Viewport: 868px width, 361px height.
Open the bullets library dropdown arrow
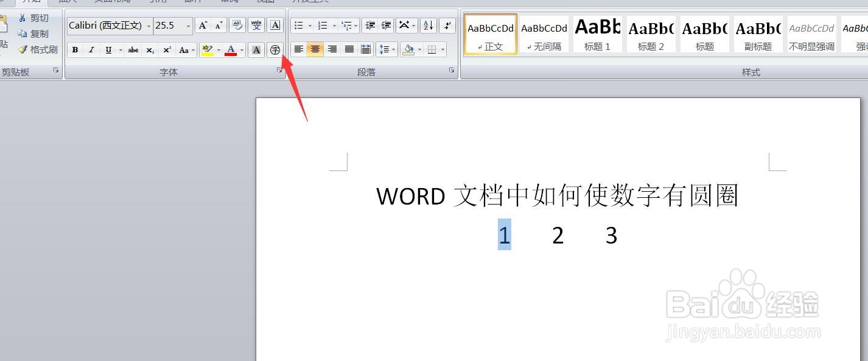click(x=310, y=26)
